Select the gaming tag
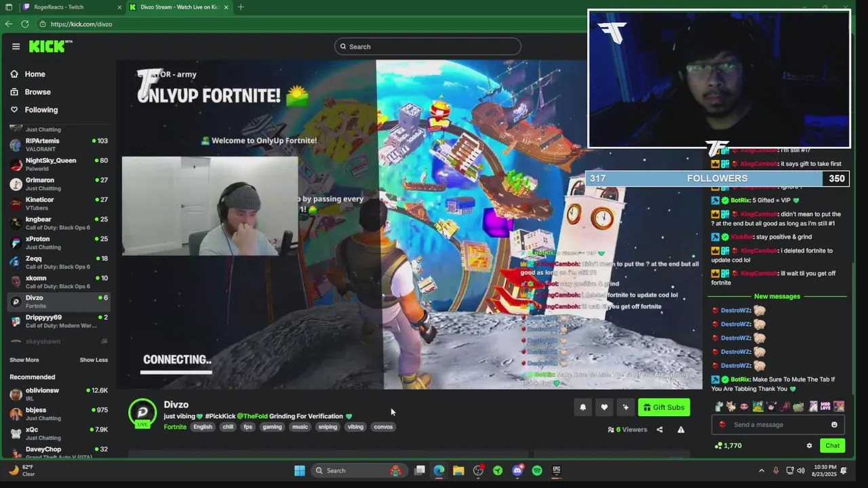 tap(272, 427)
